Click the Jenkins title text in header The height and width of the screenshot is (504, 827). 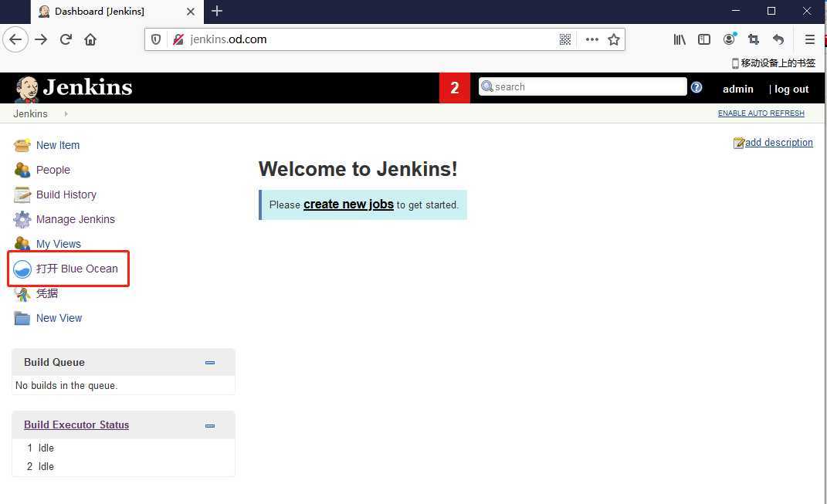click(87, 87)
